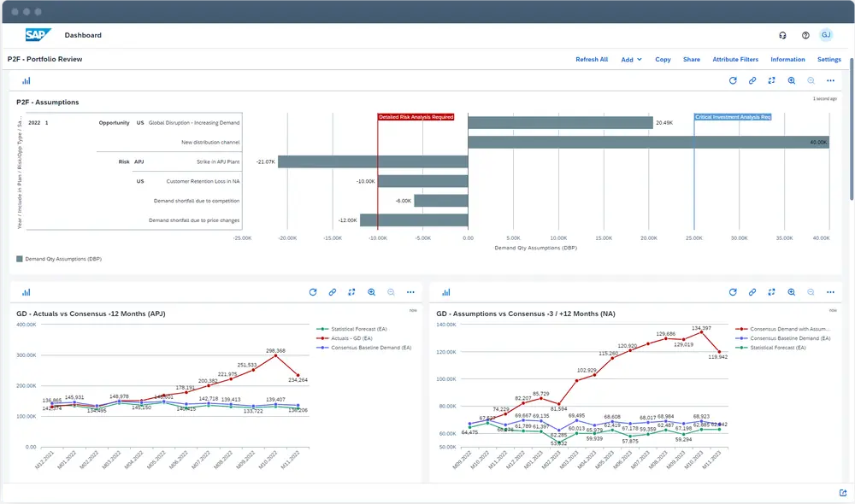
Task: Select the -10.00K Customer Retention Loss bar
Action: click(422, 181)
